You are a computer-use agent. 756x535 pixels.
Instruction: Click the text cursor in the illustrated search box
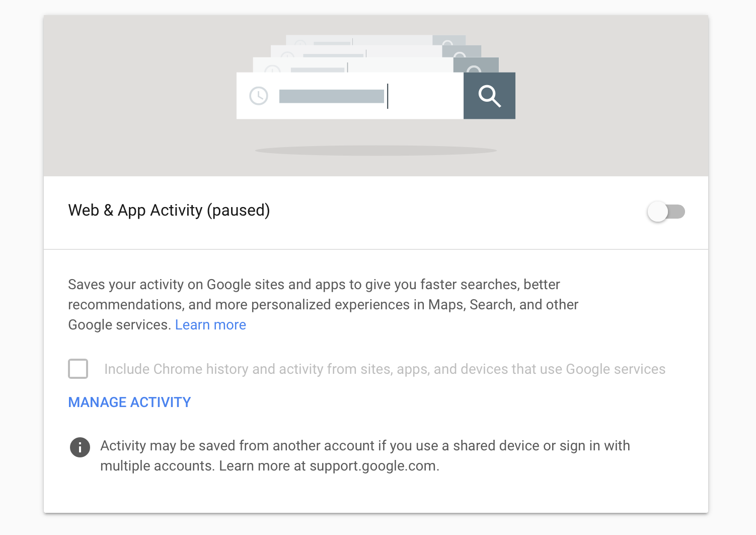click(x=388, y=96)
